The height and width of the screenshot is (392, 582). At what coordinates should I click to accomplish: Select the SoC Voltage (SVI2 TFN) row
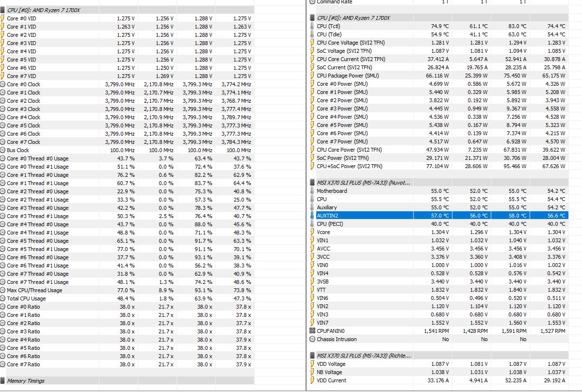pyautogui.click(x=438, y=51)
